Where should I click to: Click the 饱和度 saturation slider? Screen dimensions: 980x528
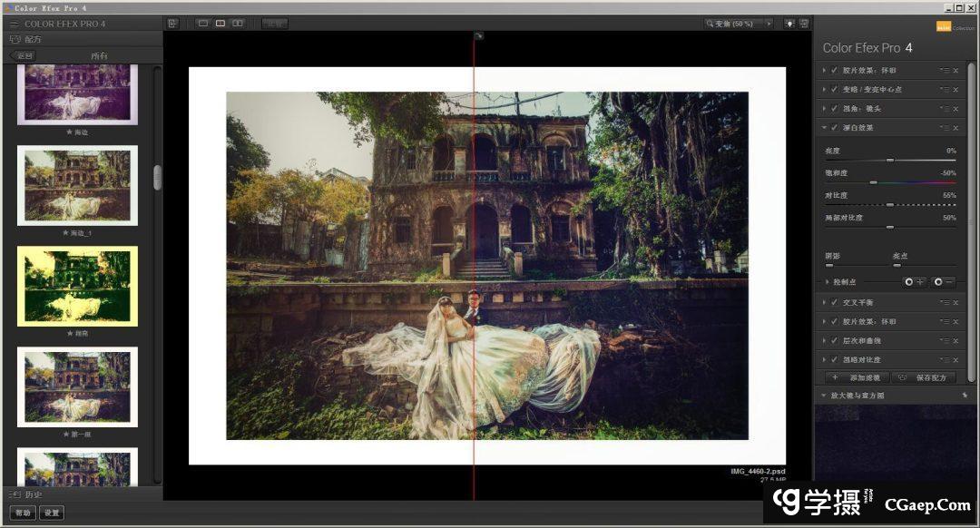889,182
